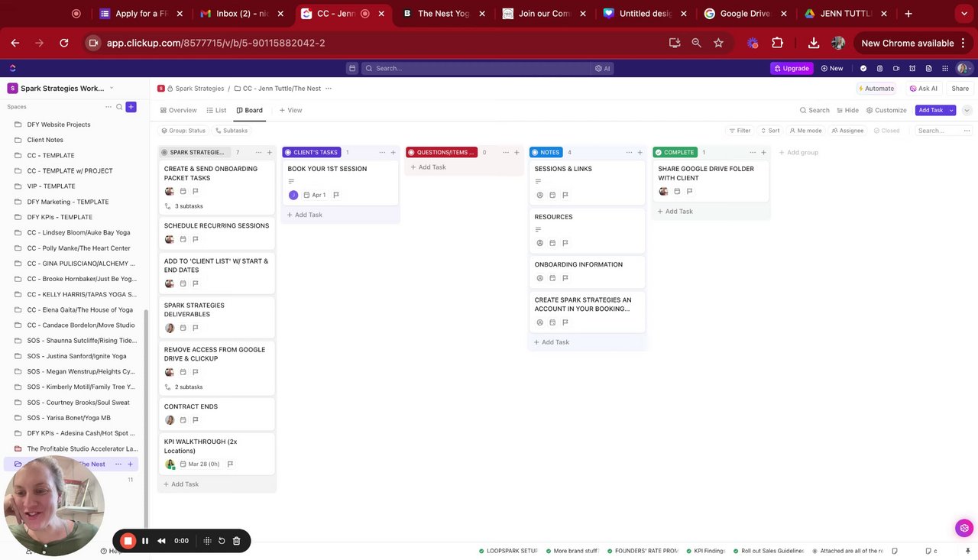Viewport: 978px width, 560px height.
Task: Open the Sort options
Action: [x=770, y=131]
